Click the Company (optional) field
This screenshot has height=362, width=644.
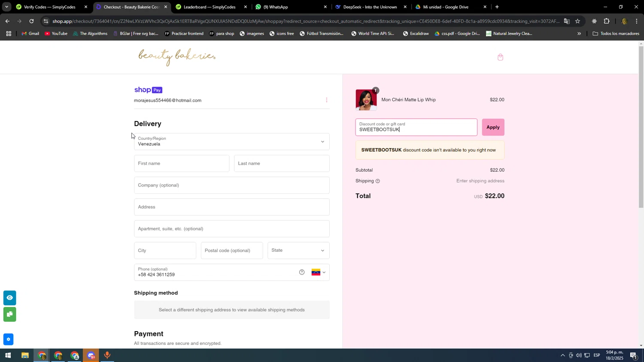[x=232, y=185]
